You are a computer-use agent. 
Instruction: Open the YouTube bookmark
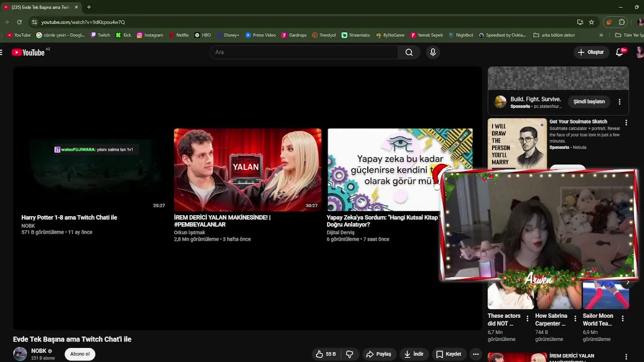click(x=19, y=35)
